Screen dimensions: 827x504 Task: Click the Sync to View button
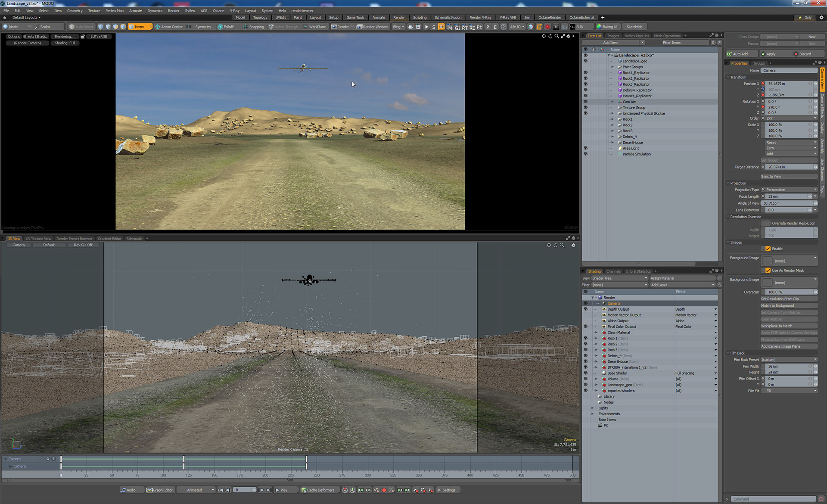point(788,177)
